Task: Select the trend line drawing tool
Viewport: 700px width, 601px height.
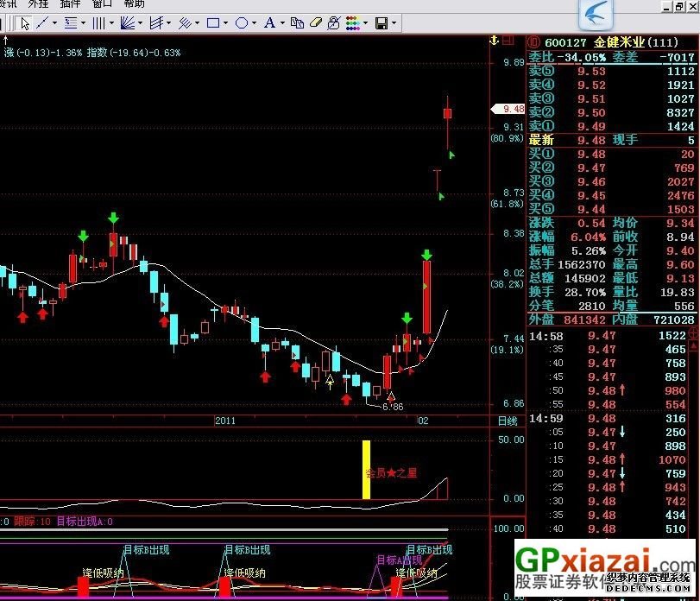Action: click(x=42, y=23)
